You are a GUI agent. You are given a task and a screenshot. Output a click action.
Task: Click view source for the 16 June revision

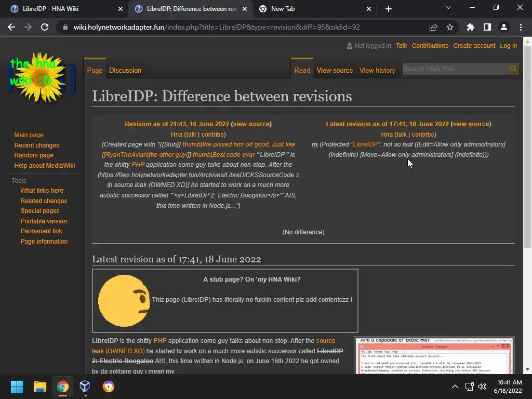(251, 124)
